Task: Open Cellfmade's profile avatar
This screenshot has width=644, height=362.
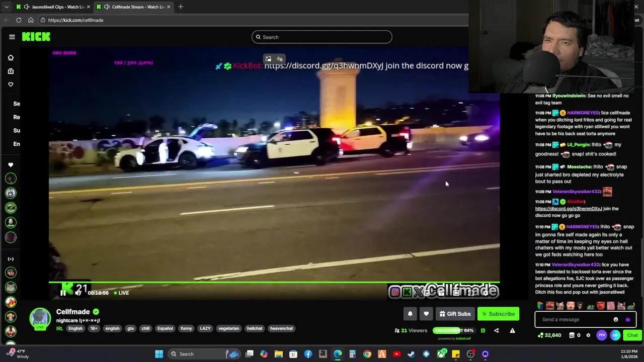Action: [x=40, y=318]
